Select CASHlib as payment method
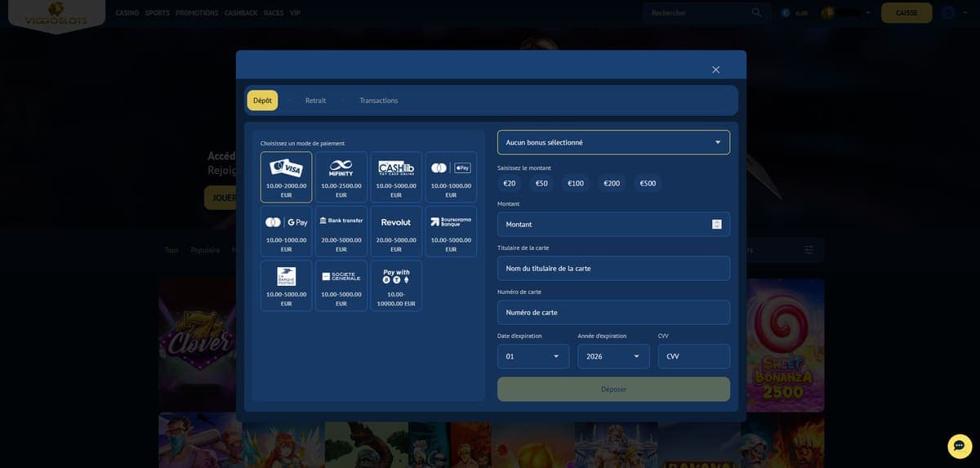 coord(396,176)
